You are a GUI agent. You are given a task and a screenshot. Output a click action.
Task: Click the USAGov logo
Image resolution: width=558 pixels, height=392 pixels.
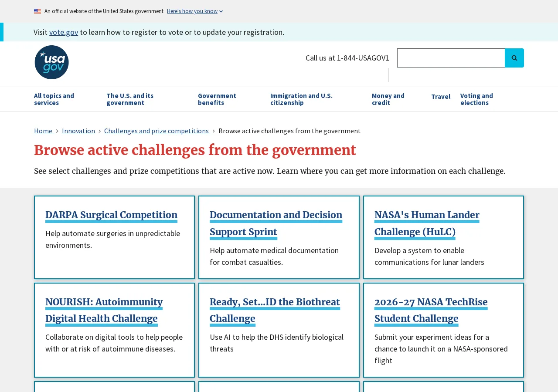[x=51, y=62]
